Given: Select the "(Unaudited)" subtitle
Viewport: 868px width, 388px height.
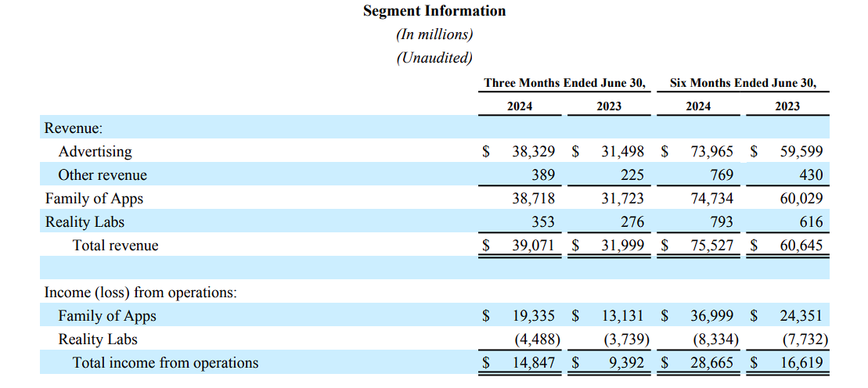Looking at the screenshot, I should click(434, 58).
